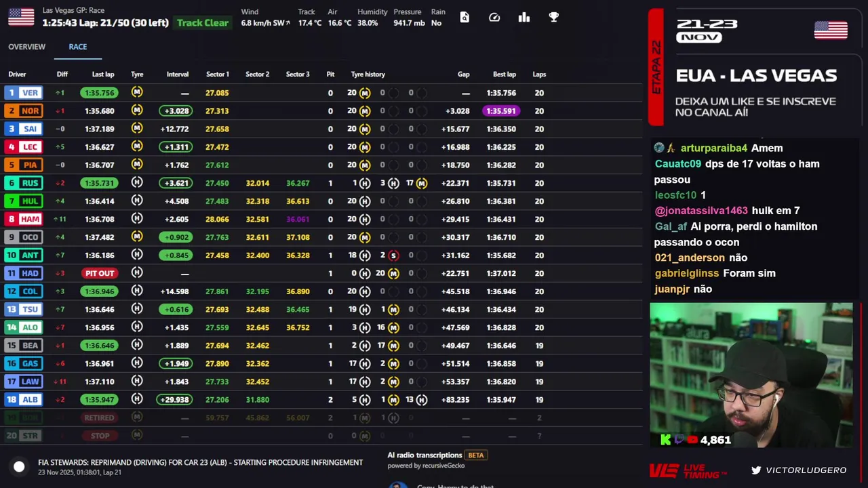Viewport: 868px width, 488px height.
Task: Open the speedometer telemetry icon
Action: (494, 18)
